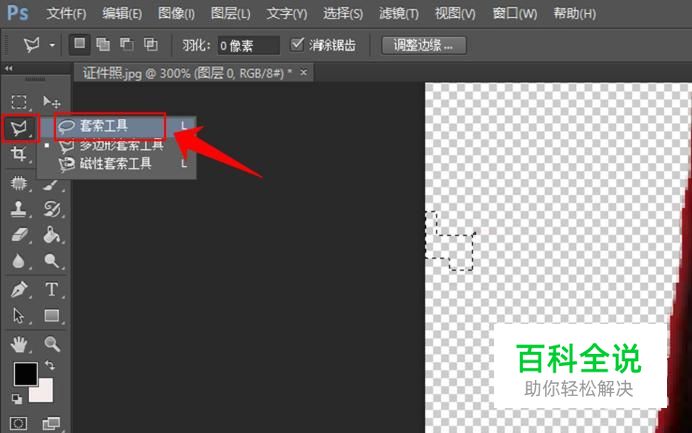Collapse the toolbox with double arrows
The height and width of the screenshot is (433, 692).
click(8, 68)
